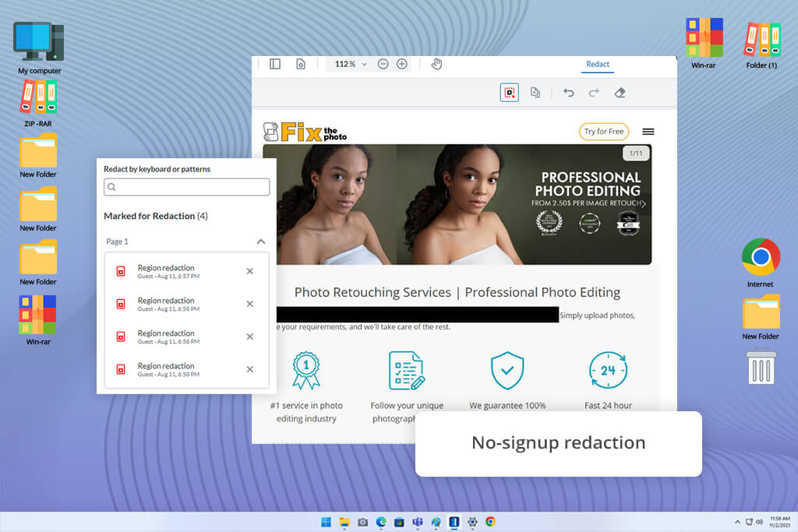Click the Professional Photo Editing banner image
The height and width of the screenshot is (532, 798).
[x=457, y=204]
